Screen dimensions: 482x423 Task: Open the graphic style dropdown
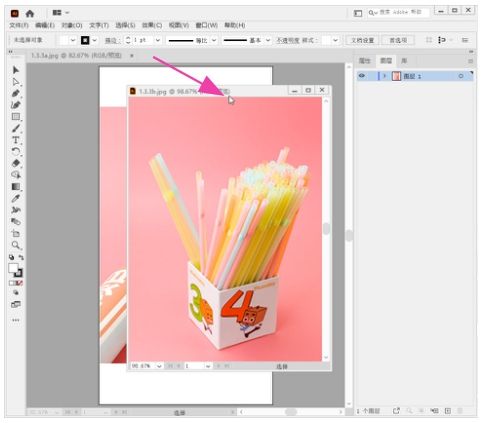335,40
